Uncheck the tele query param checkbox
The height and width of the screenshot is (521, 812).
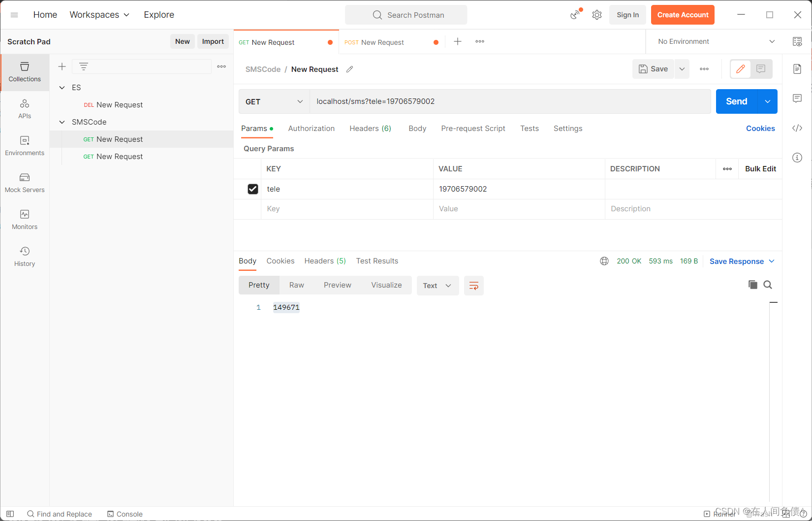pos(253,189)
